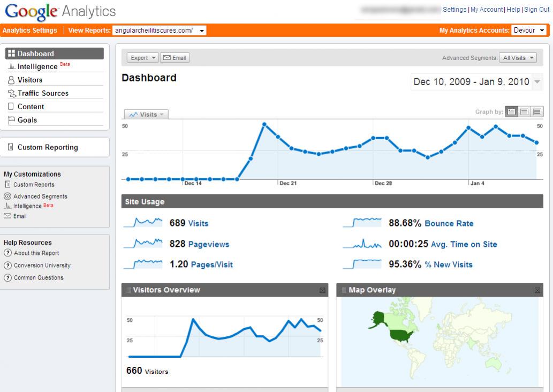Click the Pageviews sparkline thumbnail
553x392 pixels.
click(x=143, y=244)
